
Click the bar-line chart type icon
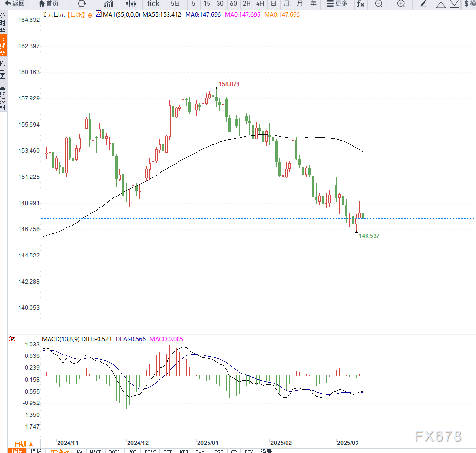click(x=108, y=4)
